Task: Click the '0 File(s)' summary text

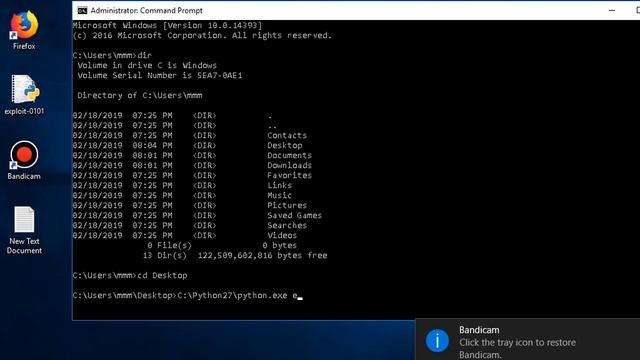Action: point(169,245)
